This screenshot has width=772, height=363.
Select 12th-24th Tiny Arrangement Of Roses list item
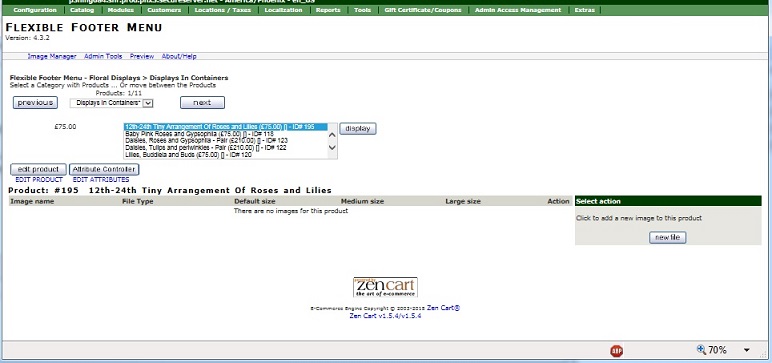[x=225, y=127]
